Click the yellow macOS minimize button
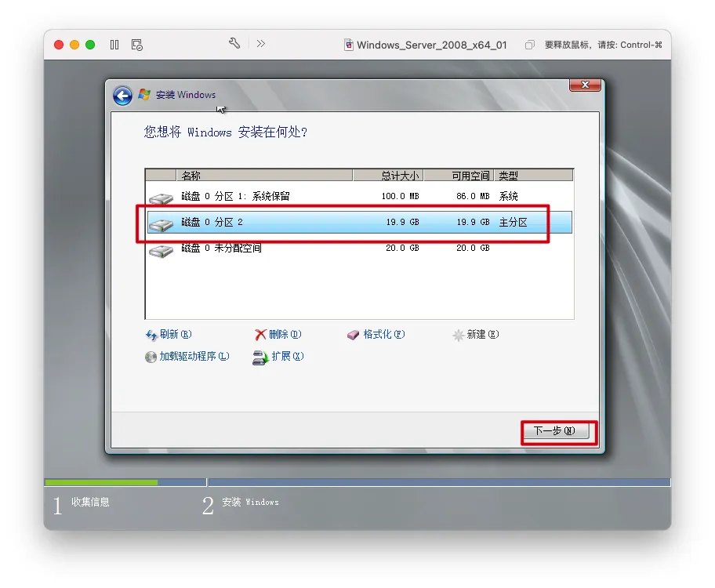 pyautogui.click(x=74, y=45)
